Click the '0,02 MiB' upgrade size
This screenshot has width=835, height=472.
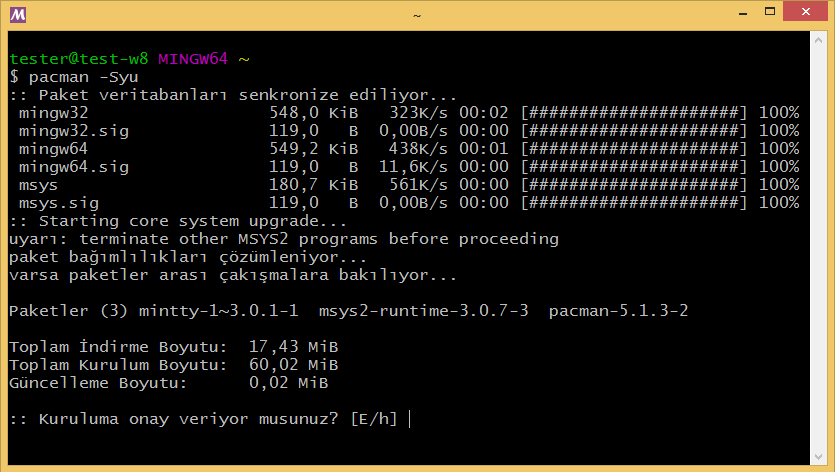(288, 383)
